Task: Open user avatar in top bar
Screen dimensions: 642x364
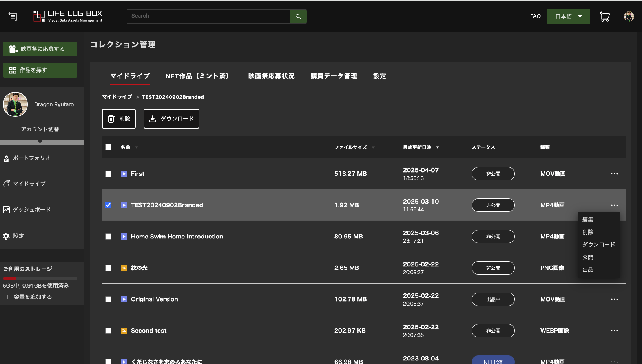Action: tap(629, 16)
